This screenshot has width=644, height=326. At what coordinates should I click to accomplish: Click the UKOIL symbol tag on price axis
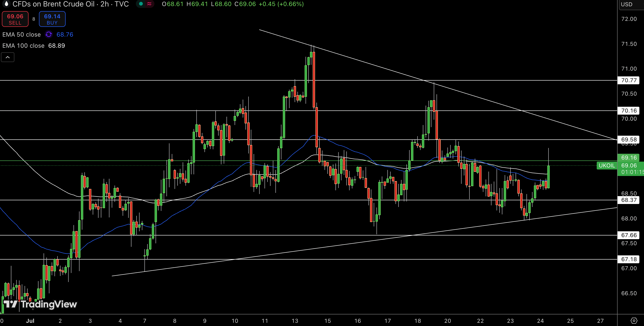(606, 166)
